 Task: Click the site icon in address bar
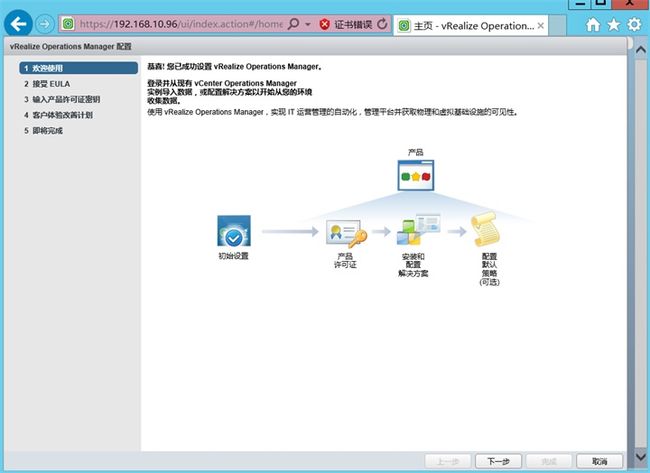68,24
